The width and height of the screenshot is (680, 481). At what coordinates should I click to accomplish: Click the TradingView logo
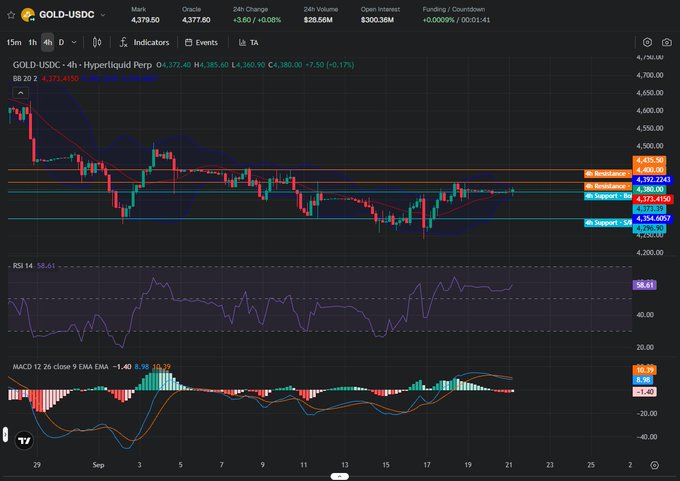[x=25, y=441]
